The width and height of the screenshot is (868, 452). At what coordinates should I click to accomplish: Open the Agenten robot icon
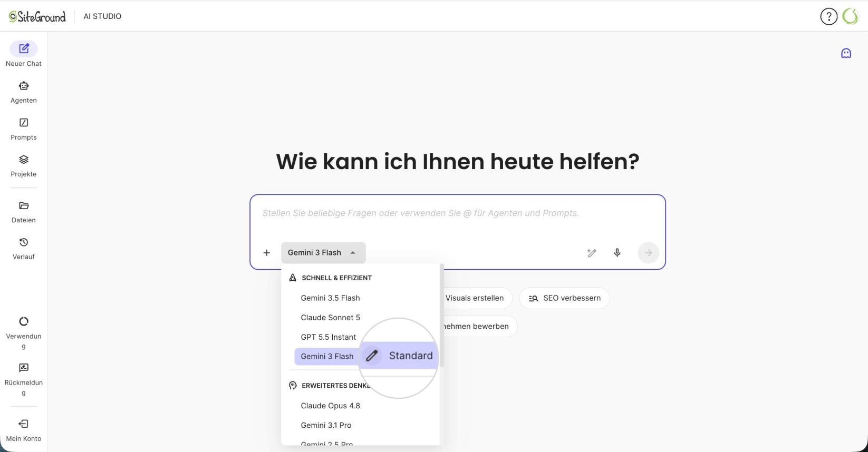24,86
